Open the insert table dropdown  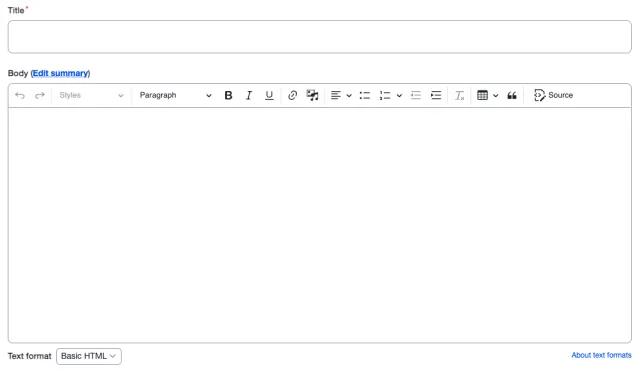[488, 95]
